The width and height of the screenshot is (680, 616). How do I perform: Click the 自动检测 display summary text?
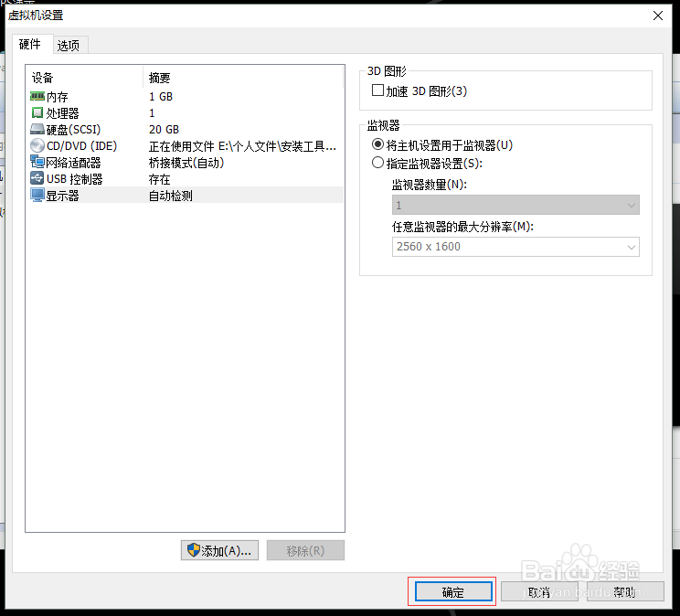pyautogui.click(x=170, y=196)
